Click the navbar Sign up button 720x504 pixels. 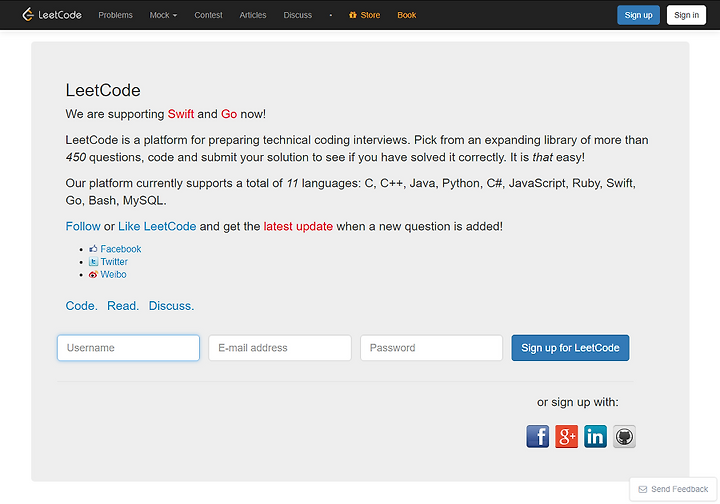[638, 15]
